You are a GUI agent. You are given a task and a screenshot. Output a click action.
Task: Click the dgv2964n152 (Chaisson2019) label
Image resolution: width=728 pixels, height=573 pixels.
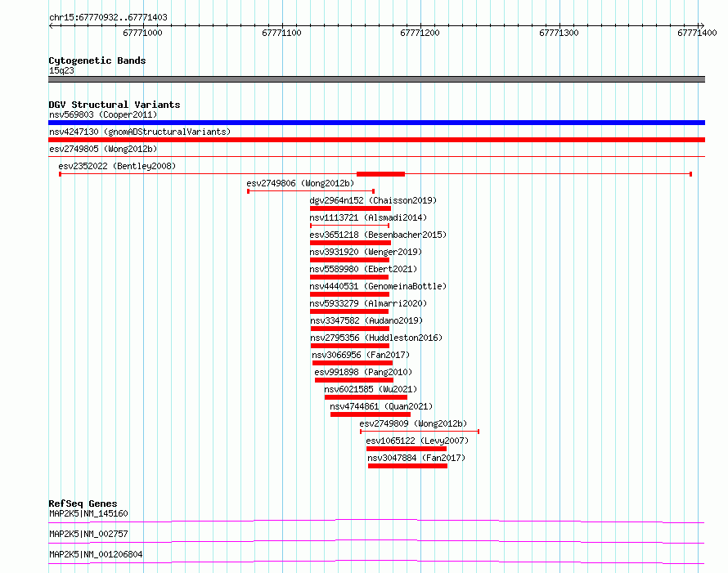pos(373,200)
